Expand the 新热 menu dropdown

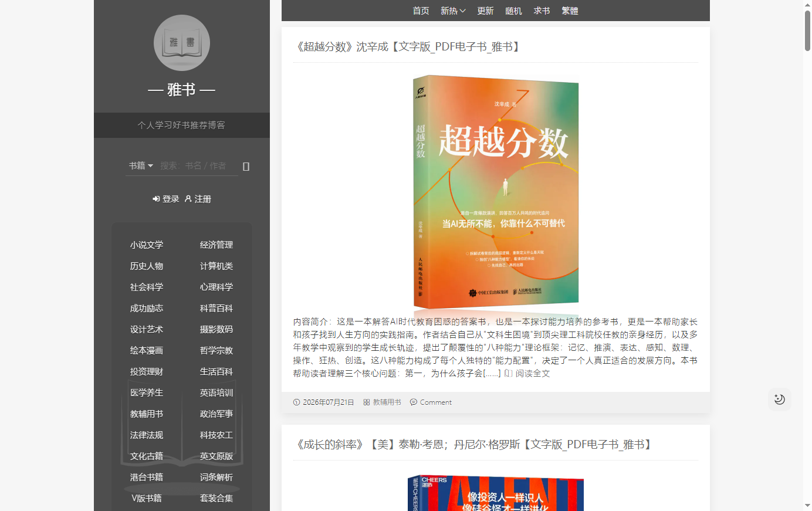[453, 11]
